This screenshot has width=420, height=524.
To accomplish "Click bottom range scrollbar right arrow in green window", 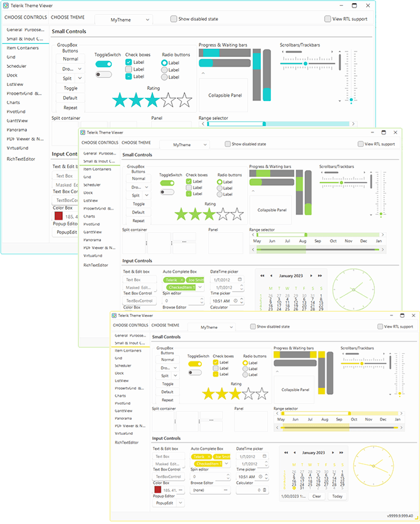I will coord(382,249).
